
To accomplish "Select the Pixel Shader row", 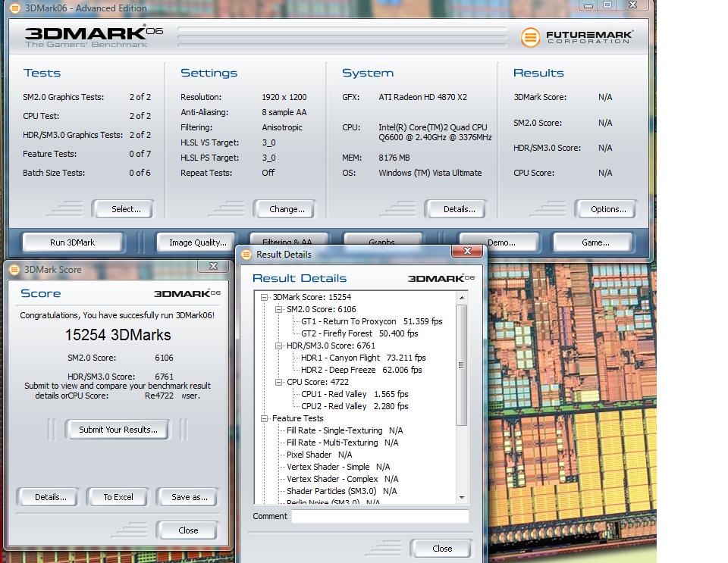I will pos(319,455).
